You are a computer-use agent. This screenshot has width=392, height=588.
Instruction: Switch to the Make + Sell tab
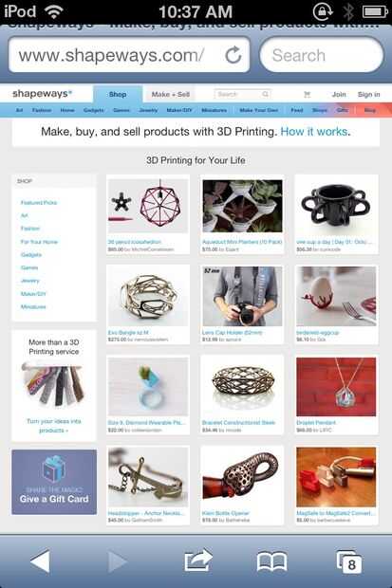click(x=170, y=94)
